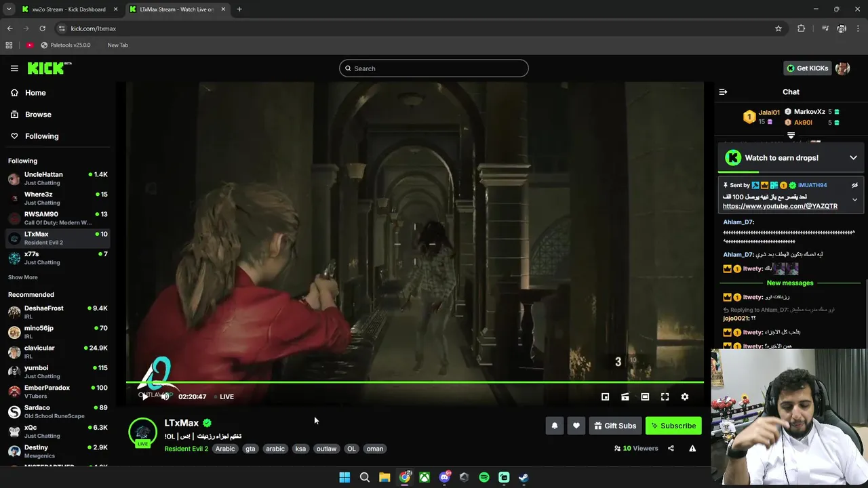The height and width of the screenshot is (488, 868).
Task: Open Discord from the taskbar
Action: click(444, 477)
